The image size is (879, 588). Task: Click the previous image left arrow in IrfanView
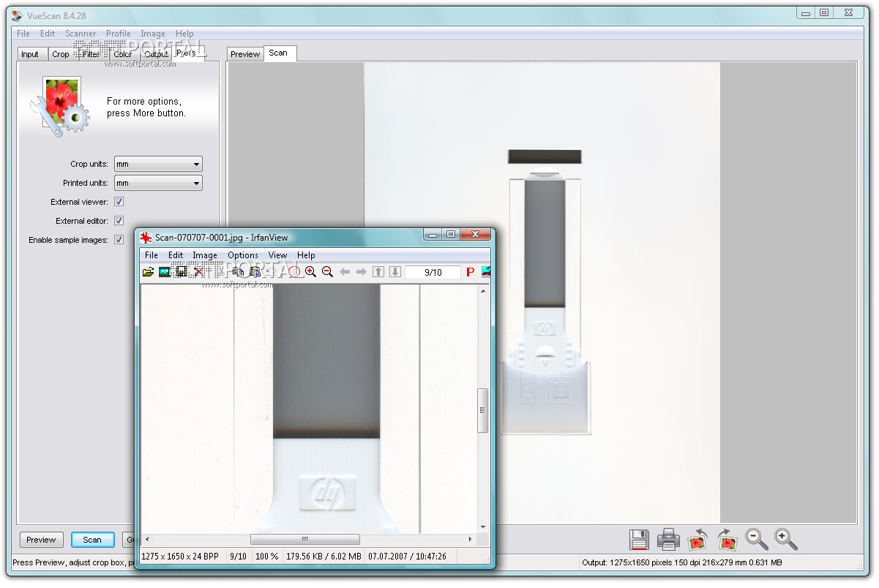(345, 272)
